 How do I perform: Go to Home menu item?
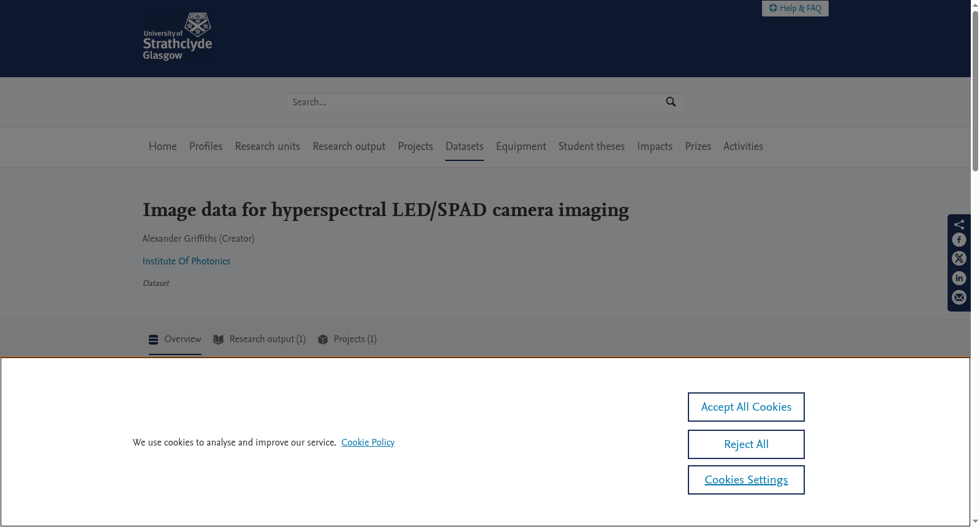(x=163, y=146)
